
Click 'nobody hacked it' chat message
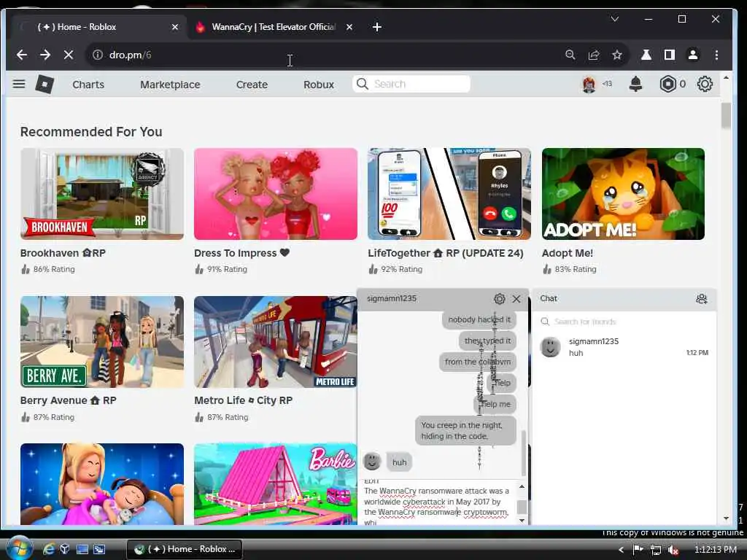pyautogui.click(x=479, y=319)
